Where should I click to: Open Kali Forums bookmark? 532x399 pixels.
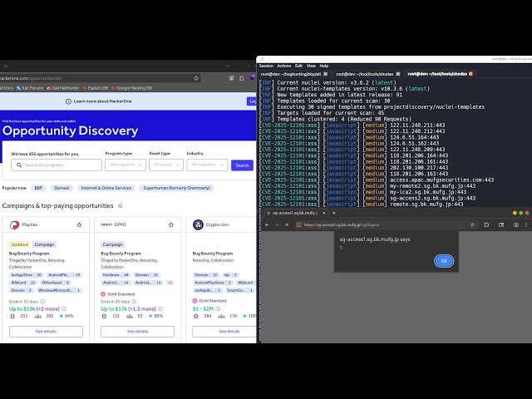point(30,88)
